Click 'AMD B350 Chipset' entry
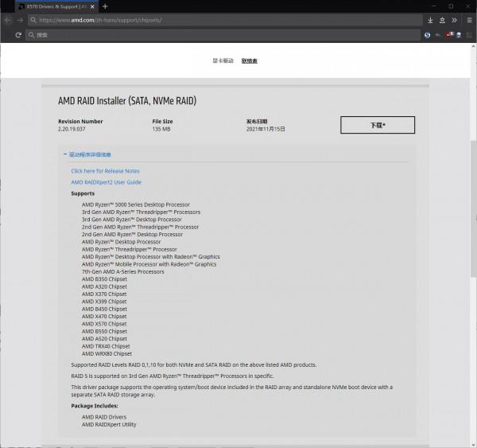Image resolution: width=477 pixels, height=448 pixels. click(104, 279)
